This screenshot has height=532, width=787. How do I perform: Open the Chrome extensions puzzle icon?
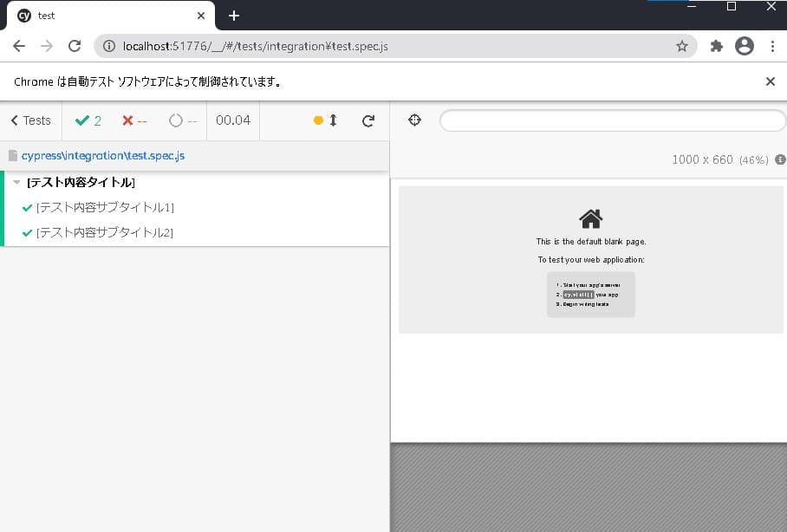(716, 46)
